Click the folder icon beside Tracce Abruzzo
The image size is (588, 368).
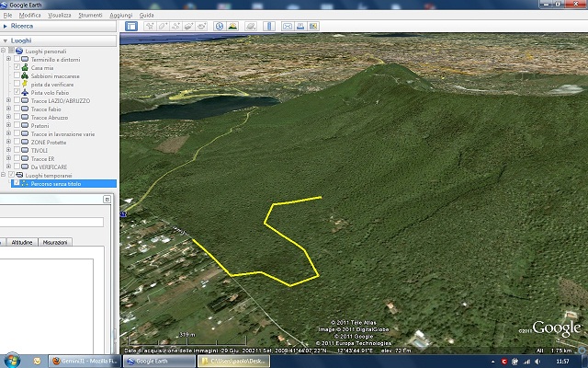[25, 117]
